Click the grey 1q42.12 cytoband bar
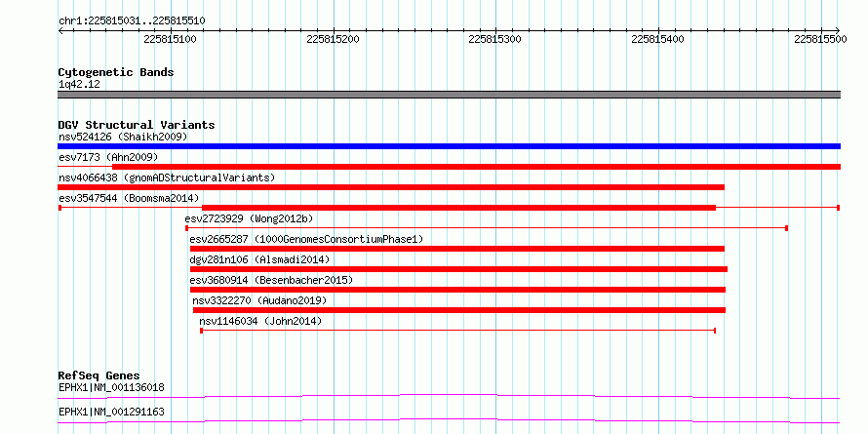Image resolution: width=868 pixels, height=434 pixels. pos(449,95)
